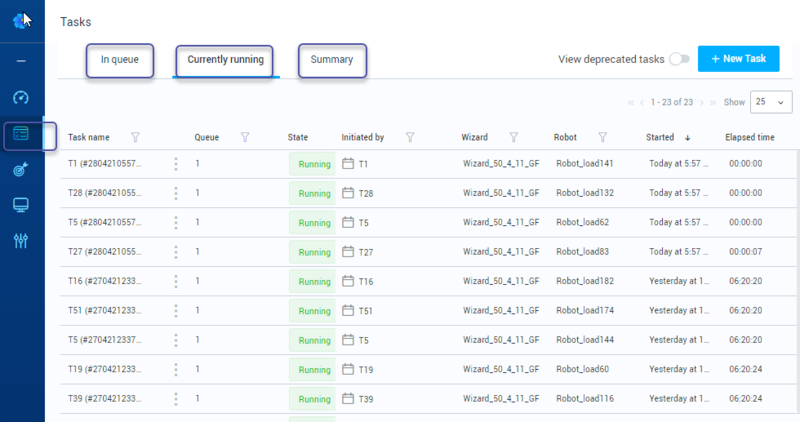Open three-dot menu for task T28
This screenshot has height=422, width=800.
click(176, 193)
